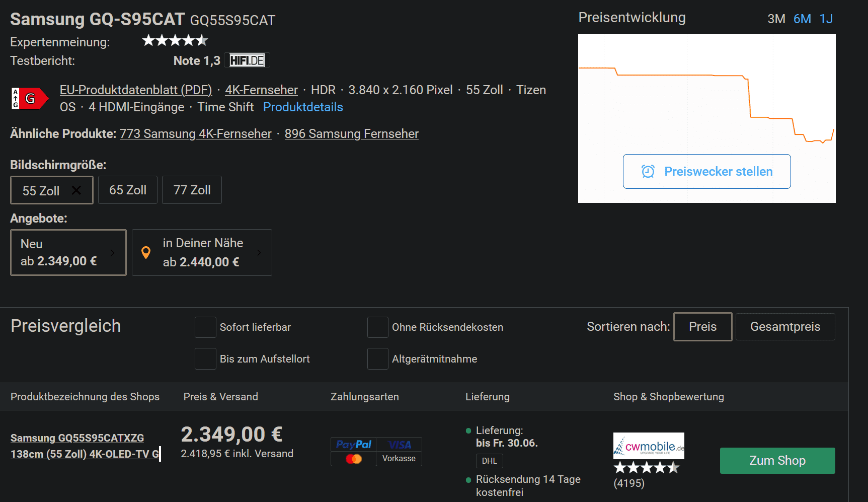Click the VISA payment icon
Viewport: 868px width, 502px height.
click(399, 445)
